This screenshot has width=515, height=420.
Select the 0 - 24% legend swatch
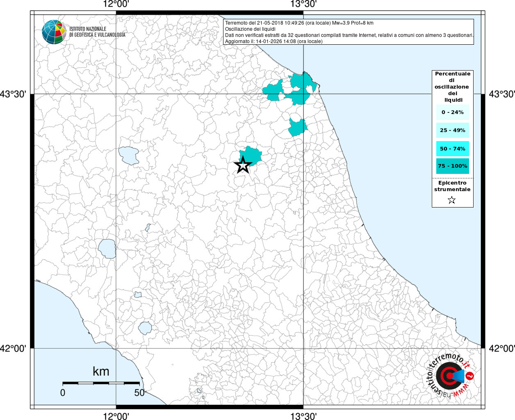point(453,112)
